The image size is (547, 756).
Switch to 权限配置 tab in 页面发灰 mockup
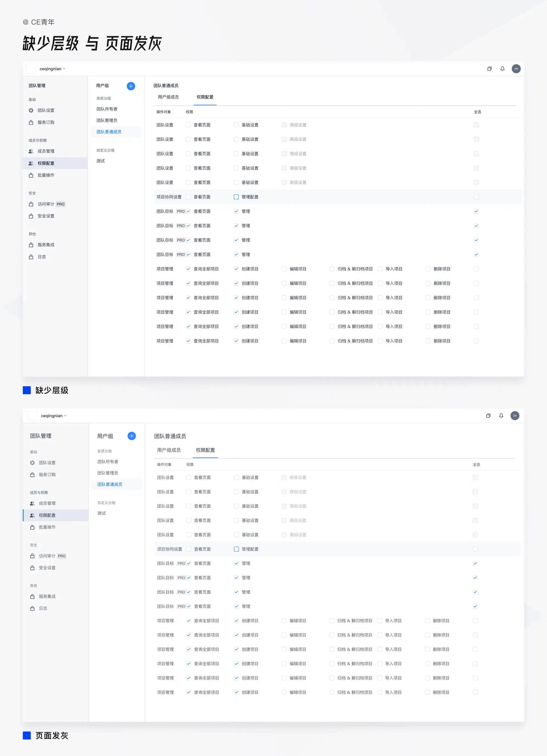tap(205, 450)
